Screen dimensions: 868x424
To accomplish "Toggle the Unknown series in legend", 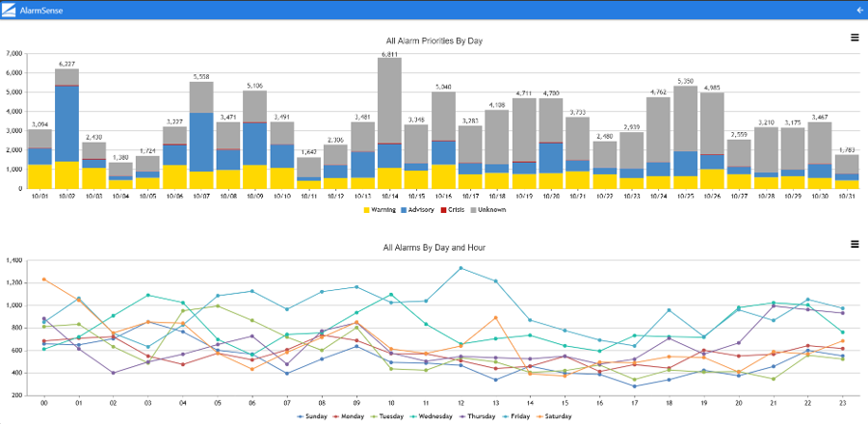I will coord(488,210).
